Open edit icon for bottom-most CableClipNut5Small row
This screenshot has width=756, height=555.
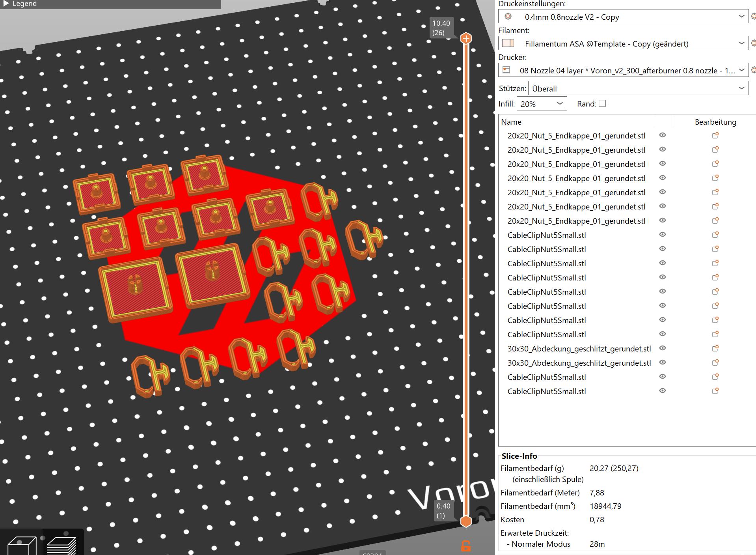(x=715, y=391)
